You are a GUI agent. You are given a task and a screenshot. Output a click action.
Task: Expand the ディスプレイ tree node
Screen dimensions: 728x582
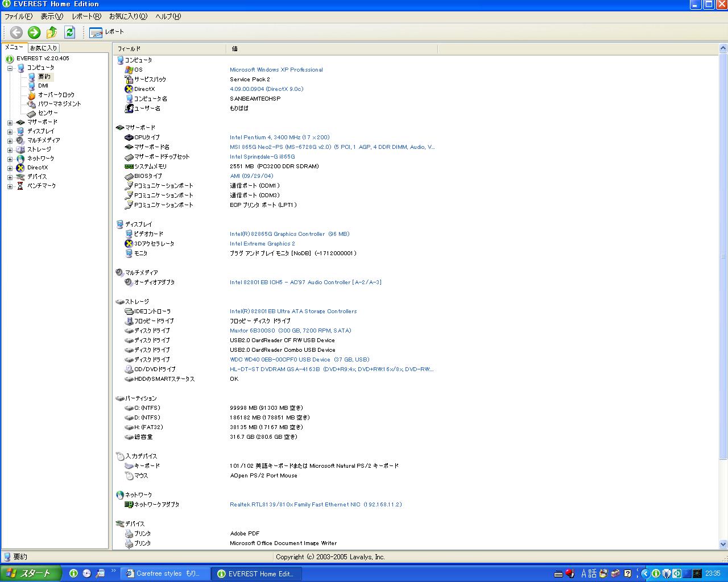click(10, 131)
